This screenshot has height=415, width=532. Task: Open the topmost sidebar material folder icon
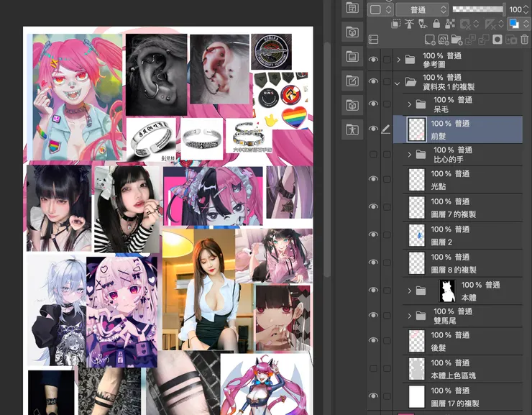[x=352, y=8]
